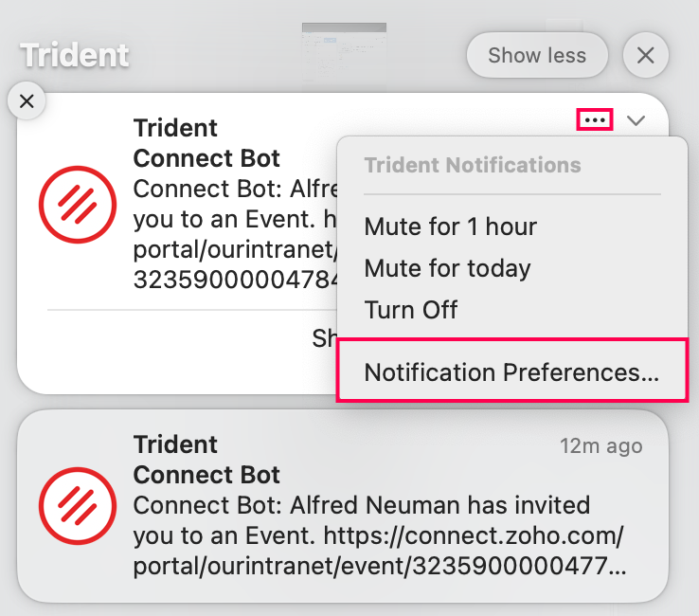Click the Trident icon in the 12m ago notification
This screenshot has width=699, height=616.
point(78,506)
